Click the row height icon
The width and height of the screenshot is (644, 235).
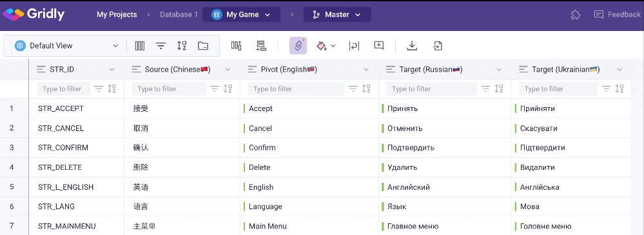coord(261,46)
